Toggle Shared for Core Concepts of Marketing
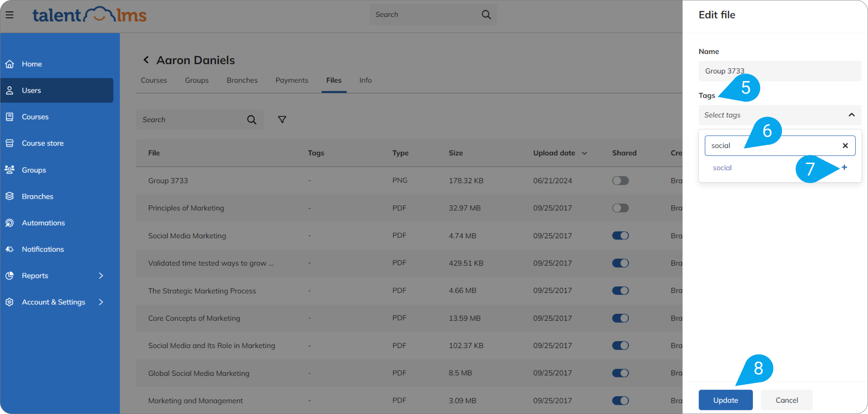The height and width of the screenshot is (414, 868). [620, 318]
